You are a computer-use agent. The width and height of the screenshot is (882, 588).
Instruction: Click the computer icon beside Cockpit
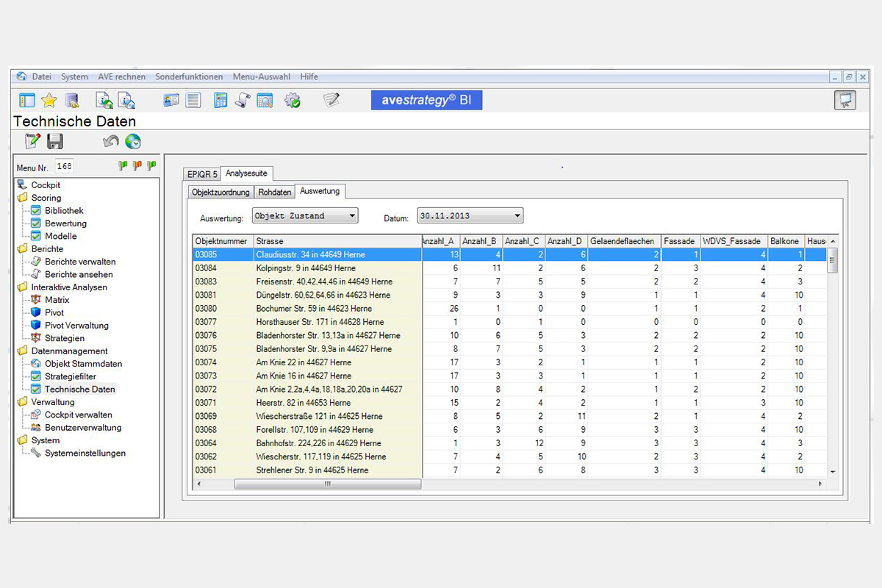click(22, 185)
